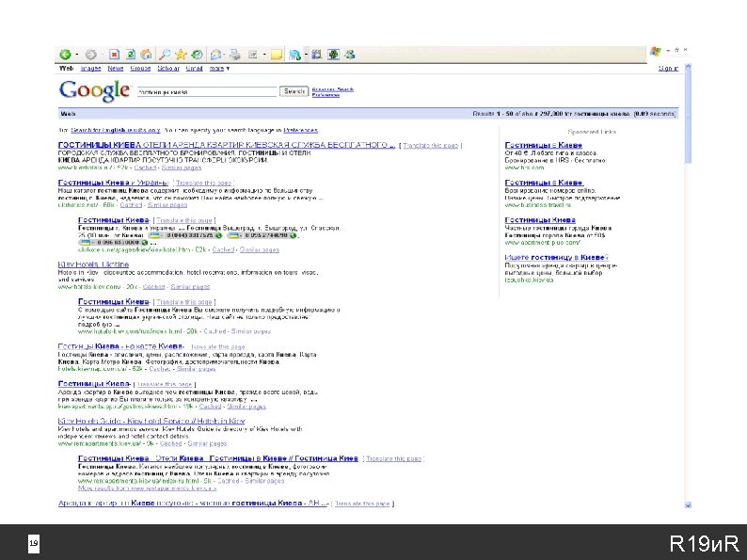Refresh the page with the green arrows icon
This screenshot has height=560, width=747.
click(131, 55)
